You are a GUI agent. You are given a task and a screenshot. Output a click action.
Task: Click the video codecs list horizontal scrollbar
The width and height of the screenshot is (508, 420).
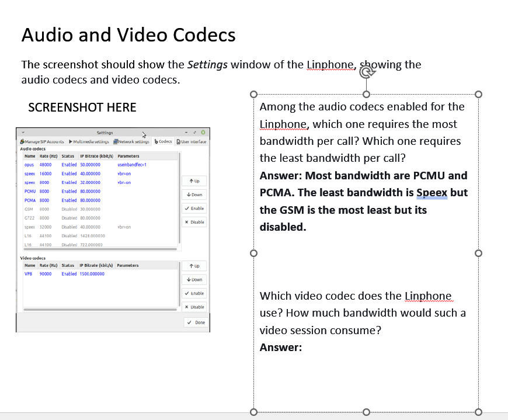click(100, 310)
